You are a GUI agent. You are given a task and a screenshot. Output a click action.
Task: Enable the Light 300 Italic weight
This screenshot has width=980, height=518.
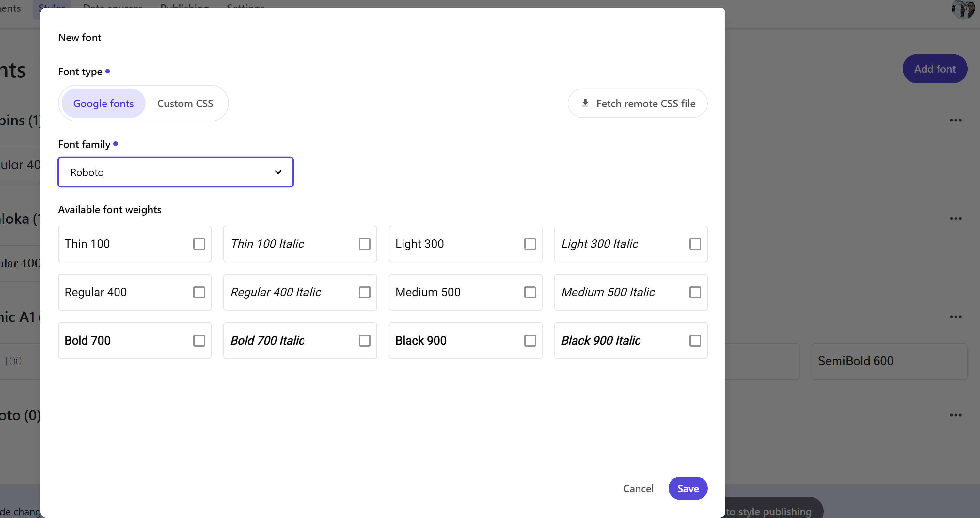tap(695, 244)
